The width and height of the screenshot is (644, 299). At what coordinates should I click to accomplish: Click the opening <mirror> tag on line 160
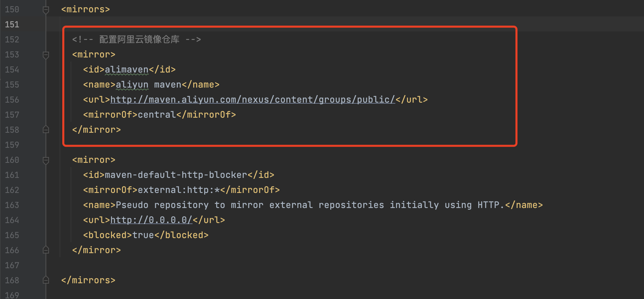click(94, 160)
